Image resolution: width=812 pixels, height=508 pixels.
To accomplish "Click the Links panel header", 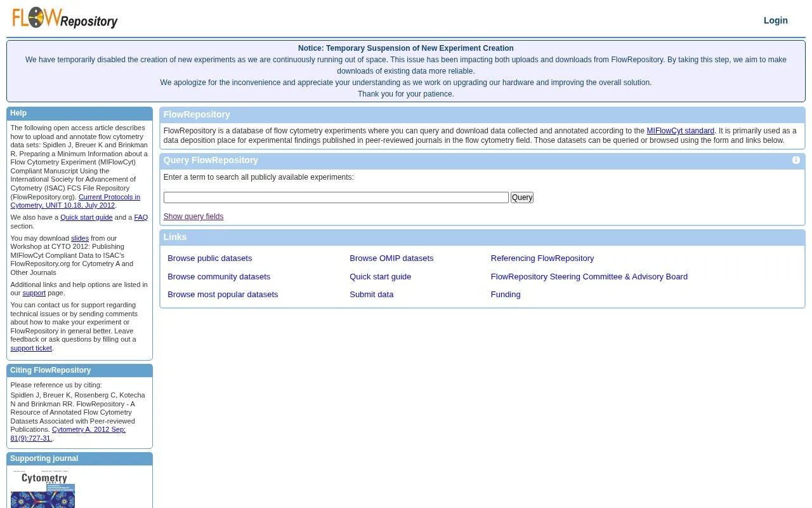I will [482, 237].
